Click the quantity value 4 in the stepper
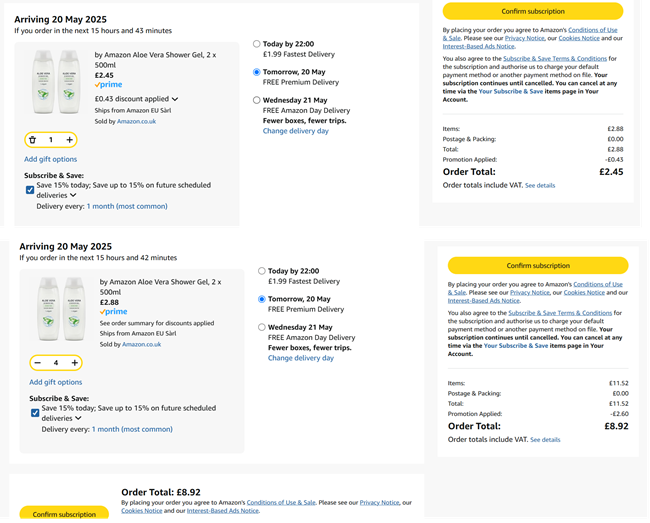650x523 pixels. pos(56,363)
